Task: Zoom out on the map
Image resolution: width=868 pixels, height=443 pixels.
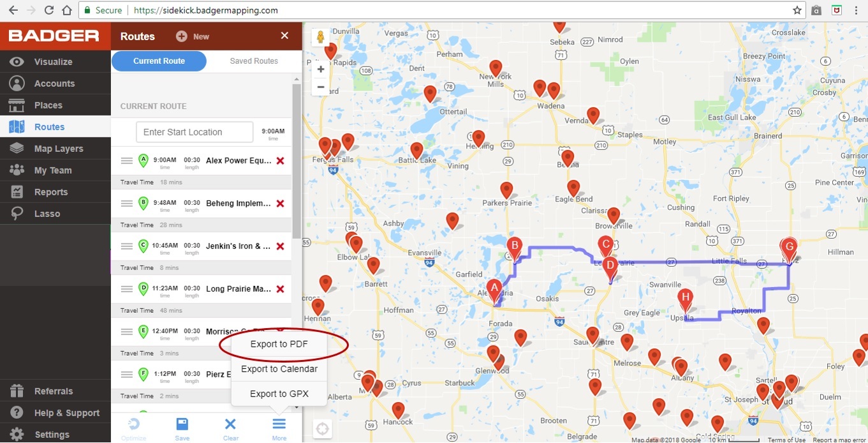Action: 321,87
